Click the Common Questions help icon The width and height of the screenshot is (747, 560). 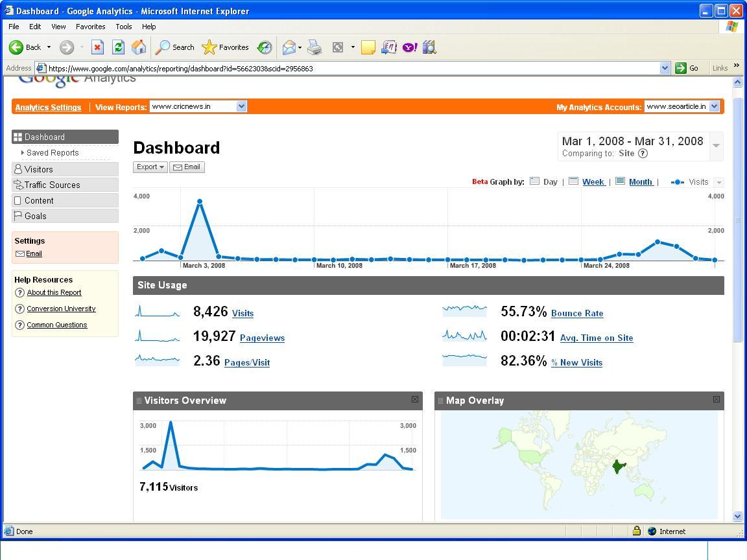click(x=19, y=325)
